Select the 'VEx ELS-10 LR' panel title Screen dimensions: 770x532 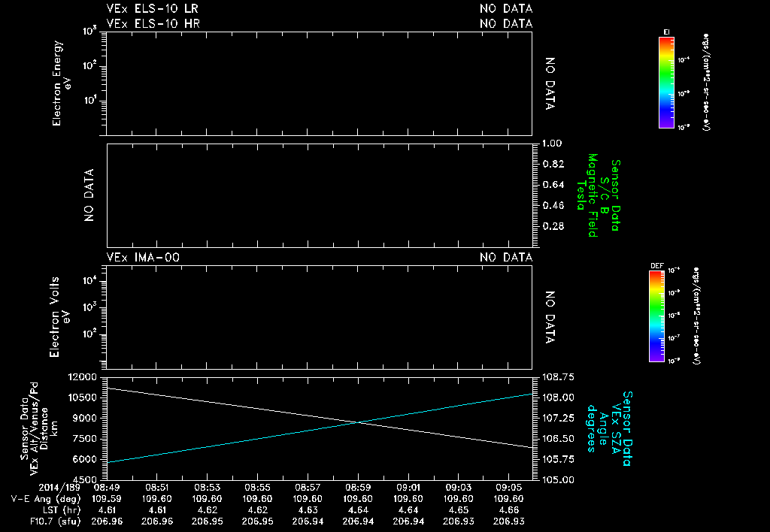pos(152,9)
